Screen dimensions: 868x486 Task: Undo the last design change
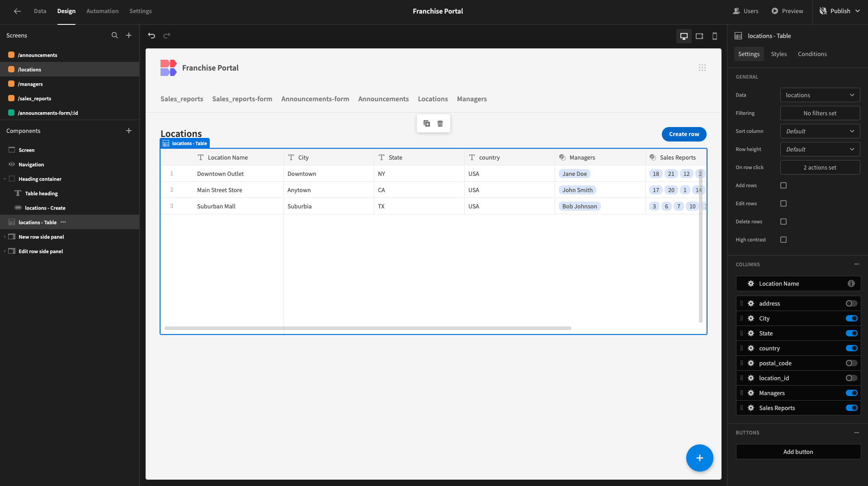coord(151,36)
